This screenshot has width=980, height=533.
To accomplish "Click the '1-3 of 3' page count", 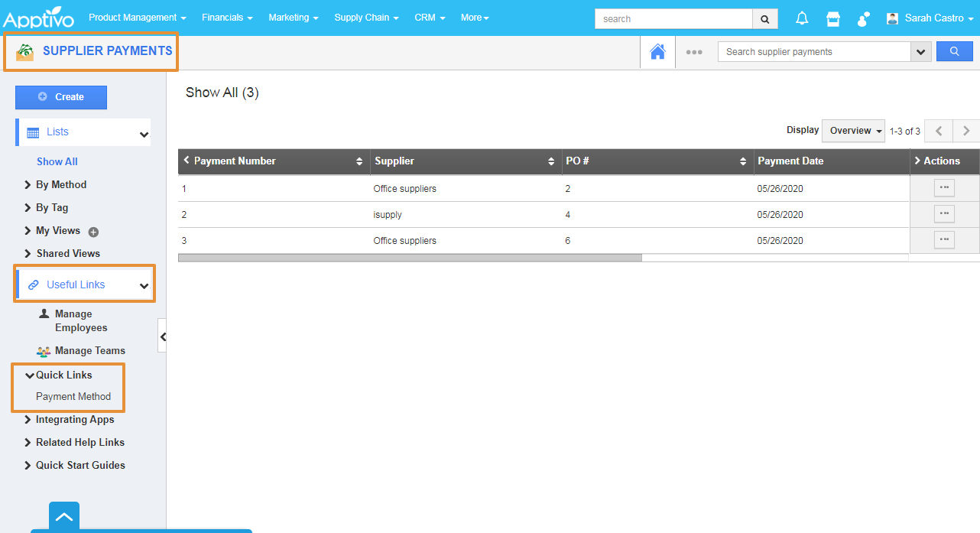I will [x=905, y=132].
